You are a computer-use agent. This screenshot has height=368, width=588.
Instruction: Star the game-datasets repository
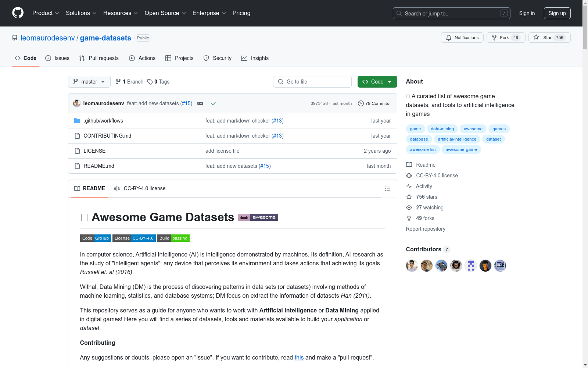coord(549,38)
